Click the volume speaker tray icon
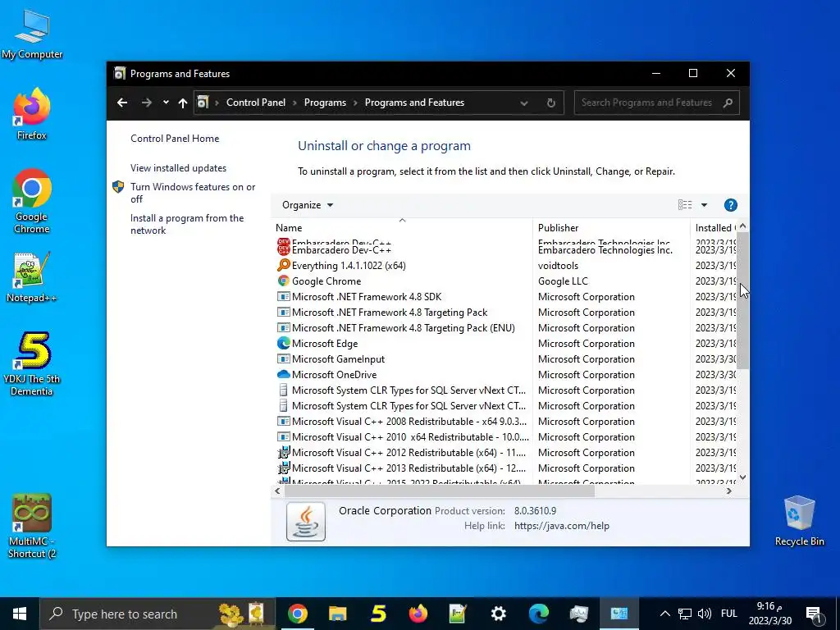The image size is (840, 630). click(705, 614)
